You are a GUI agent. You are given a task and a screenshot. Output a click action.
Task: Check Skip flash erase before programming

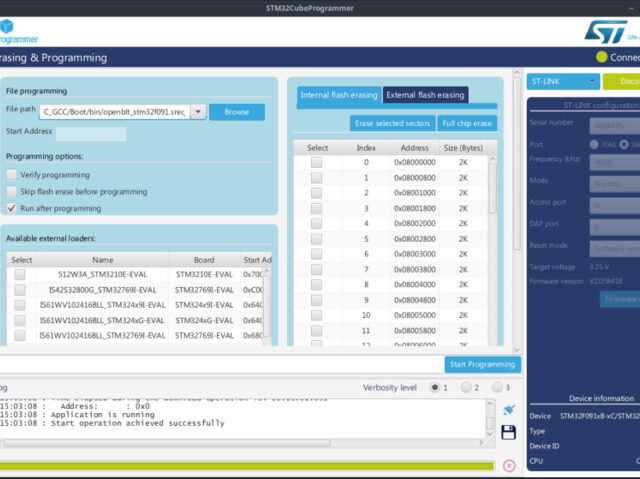coord(12,192)
